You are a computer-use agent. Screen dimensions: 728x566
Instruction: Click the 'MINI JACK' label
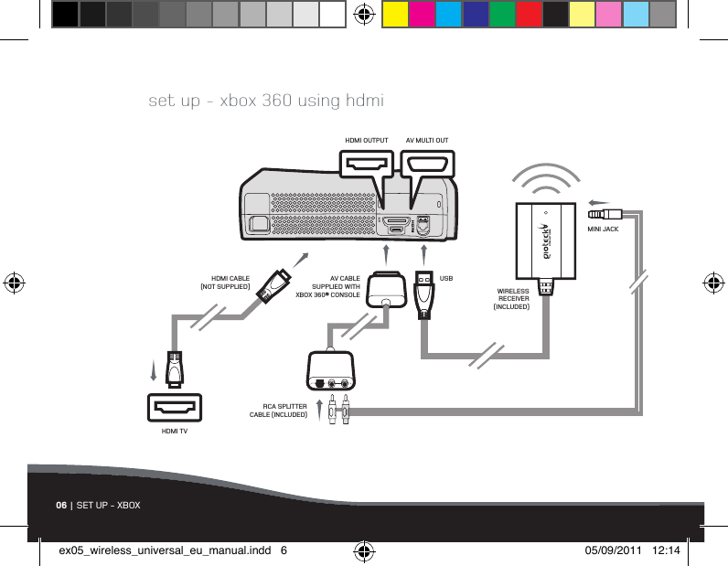[x=603, y=229]
